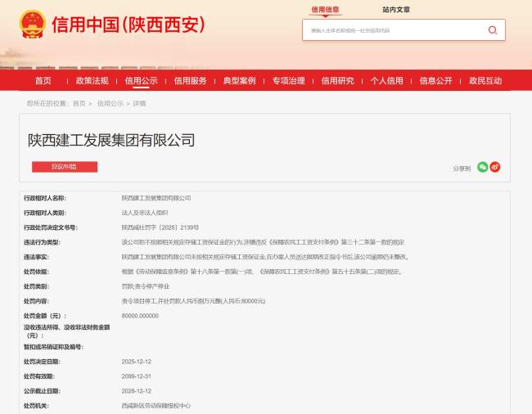Select the 违法事实 description text
Viewport: 532px width, 414px height.
coord(265,257)
